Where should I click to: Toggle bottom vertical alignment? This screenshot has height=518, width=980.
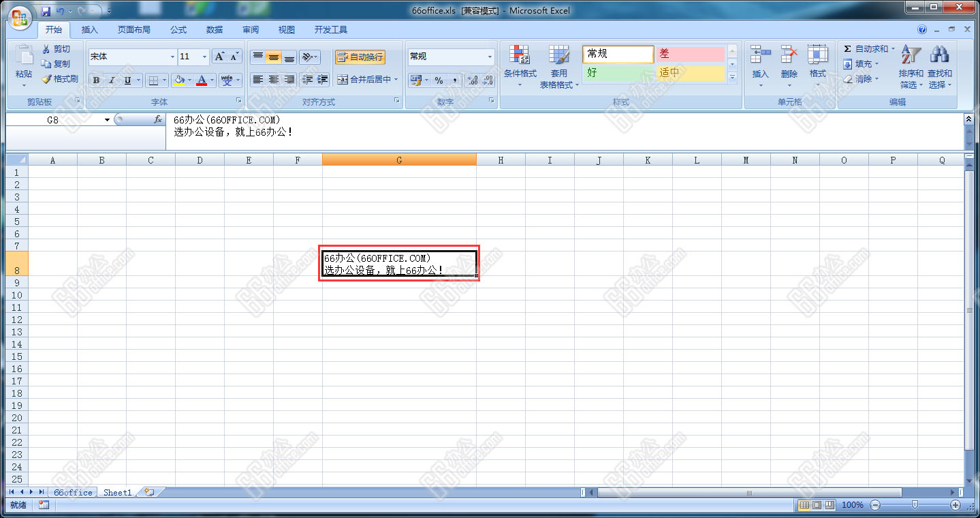point(289,57)
